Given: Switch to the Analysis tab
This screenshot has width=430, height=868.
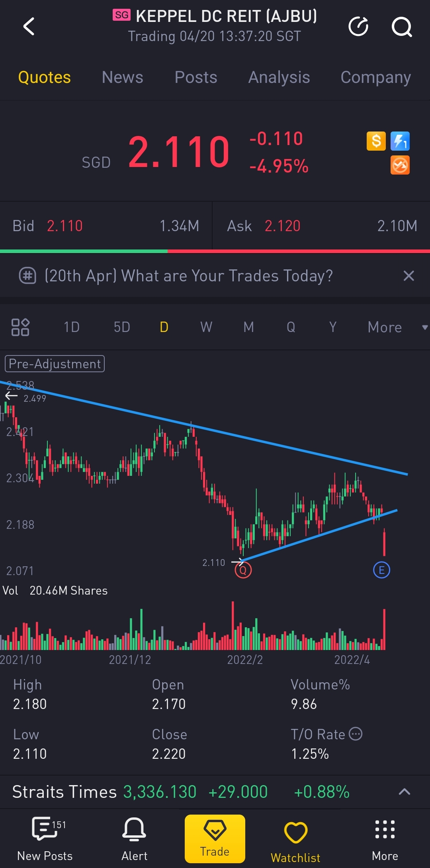Looking at the screenshot, I should pos(279,77).
